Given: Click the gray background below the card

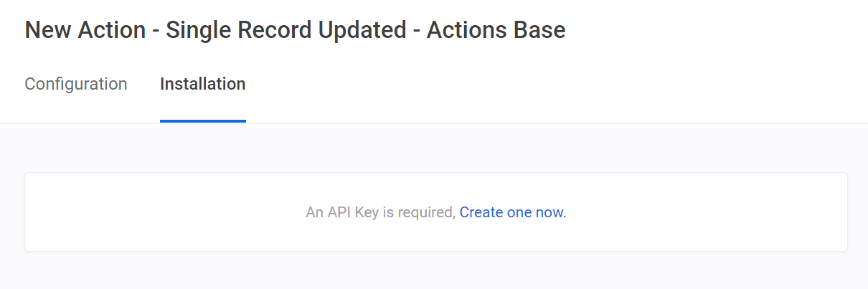Looking at the screenshot, I should pos(435,271).
